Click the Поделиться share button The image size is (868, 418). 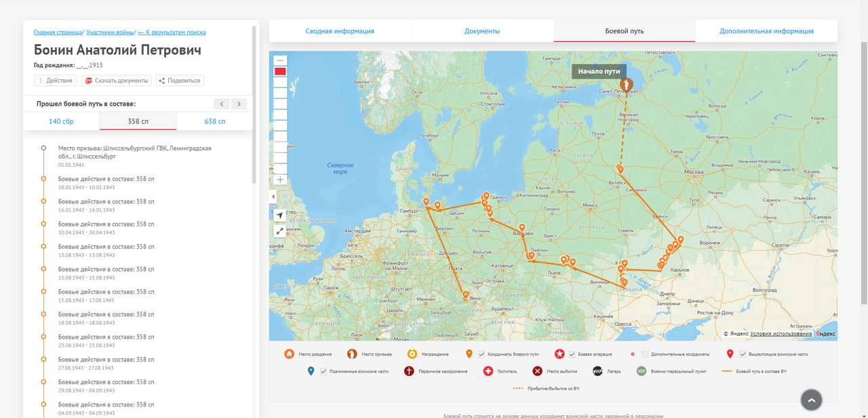pyautogui.click(x=180, y=81)
